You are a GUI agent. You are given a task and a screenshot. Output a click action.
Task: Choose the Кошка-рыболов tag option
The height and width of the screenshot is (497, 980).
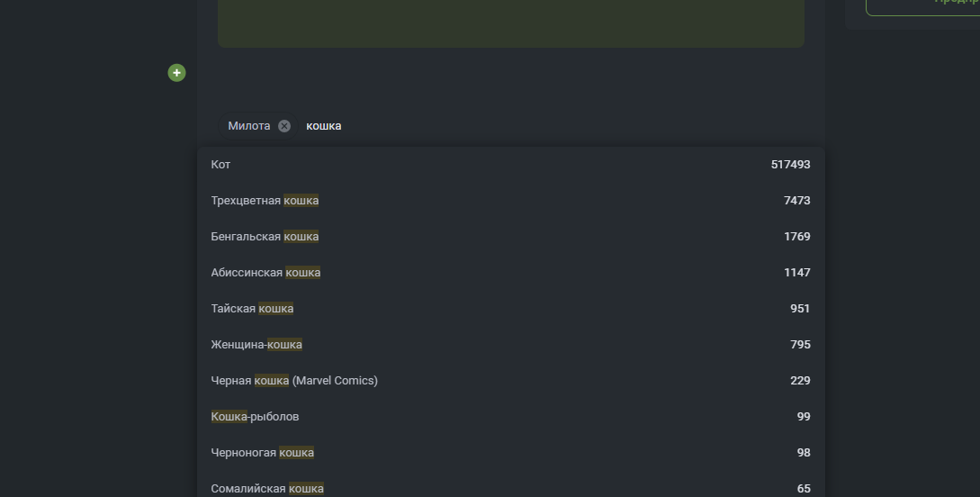tap(255, 417)
